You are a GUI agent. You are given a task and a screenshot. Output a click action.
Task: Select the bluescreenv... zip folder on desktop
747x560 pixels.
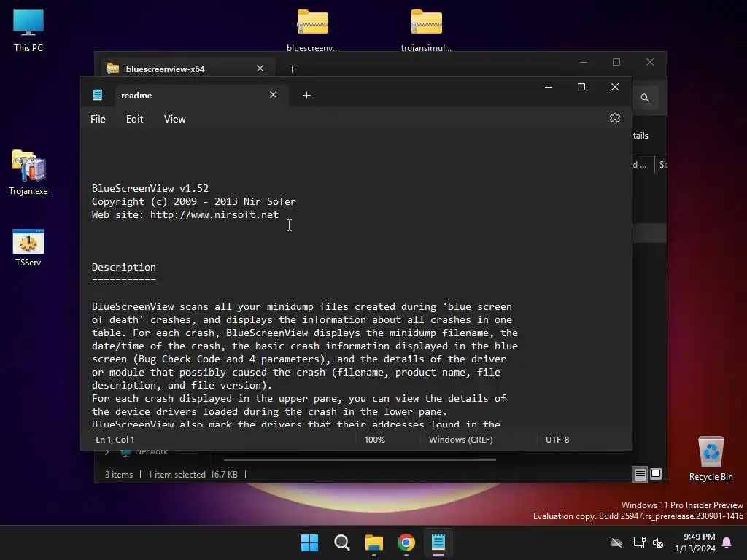313,31
